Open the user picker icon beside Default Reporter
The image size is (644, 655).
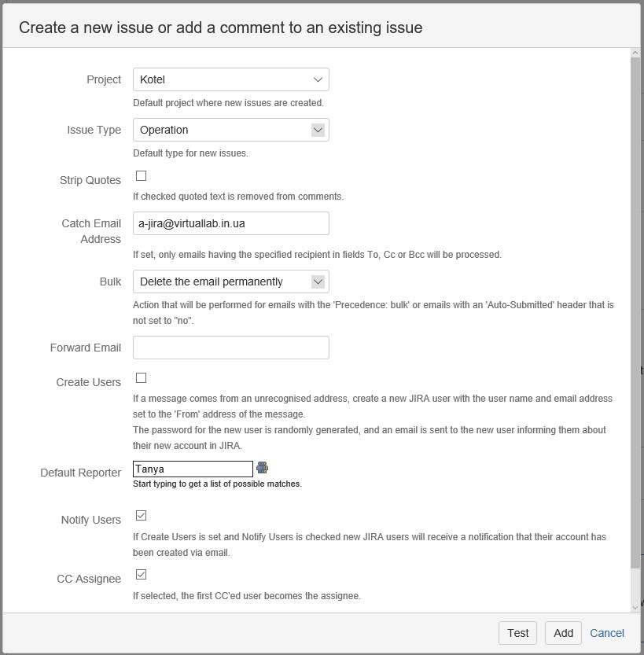point(263,467)
